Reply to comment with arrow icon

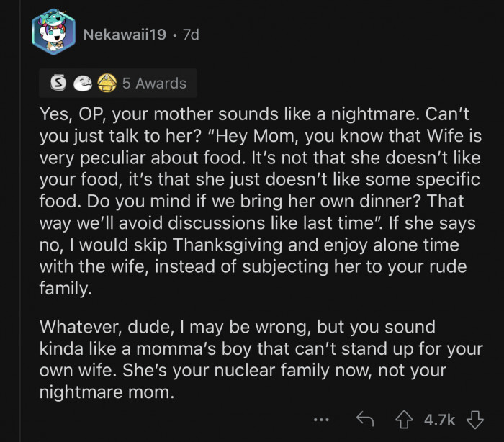[365, 418]
